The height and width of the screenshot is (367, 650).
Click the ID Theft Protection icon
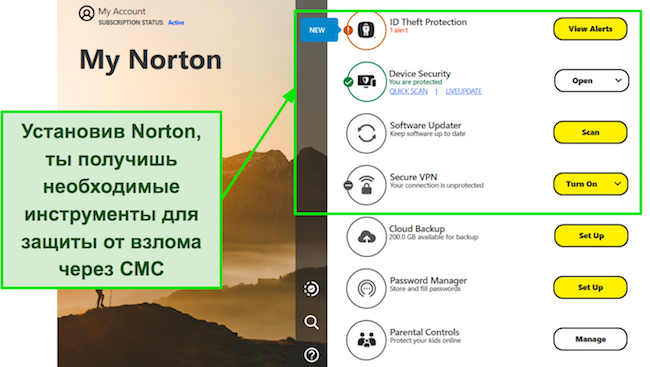pyautogui.click(x=366, y=30)
